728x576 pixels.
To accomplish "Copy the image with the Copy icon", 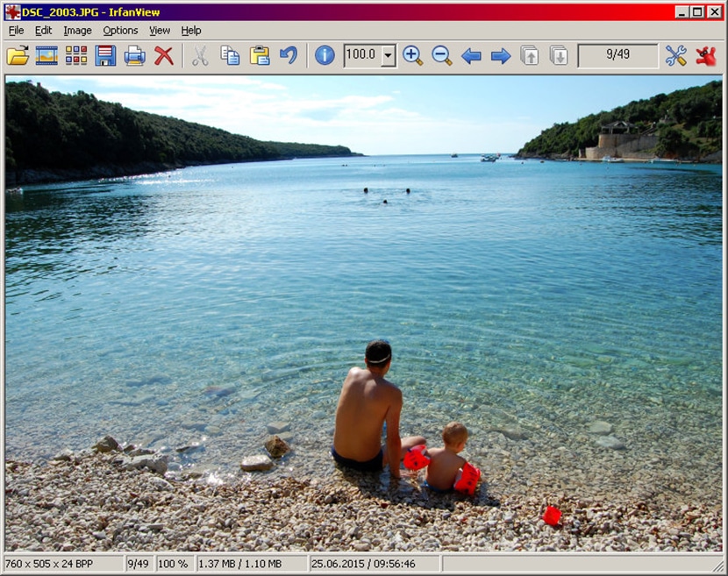I will 230,56.
